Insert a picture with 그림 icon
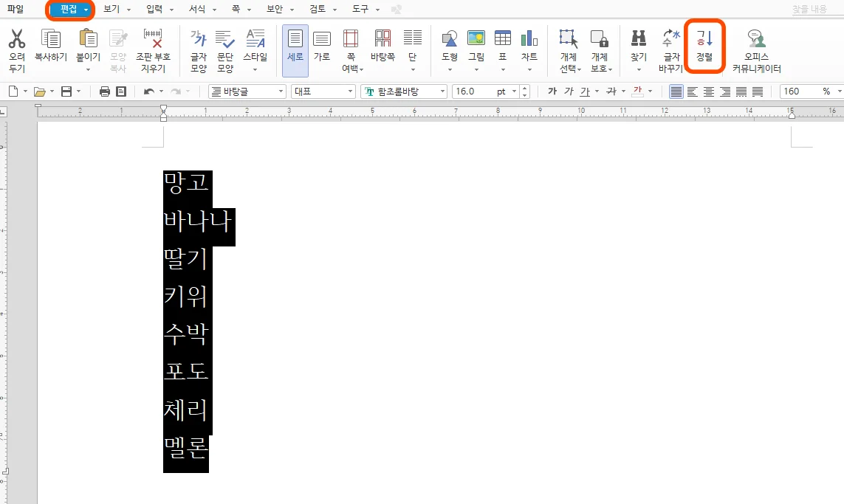The height and width of the screenshot is (504, 844). click(476, 38)
